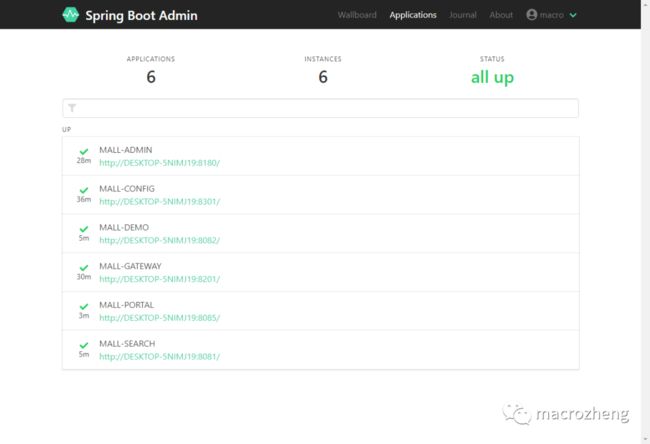The width and height of the screenshot is (650, 444).
Task: Click the green checkmark for MALL-CONFIG
Action: click(84, 190)
